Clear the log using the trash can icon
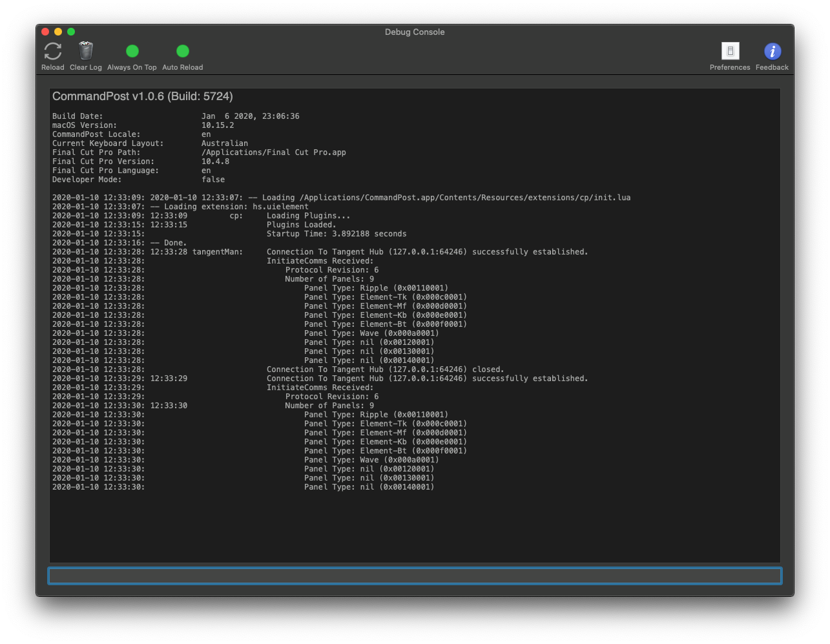Viewport: 830px width, 644px height. pyautogui.click(x=85, y=51)
